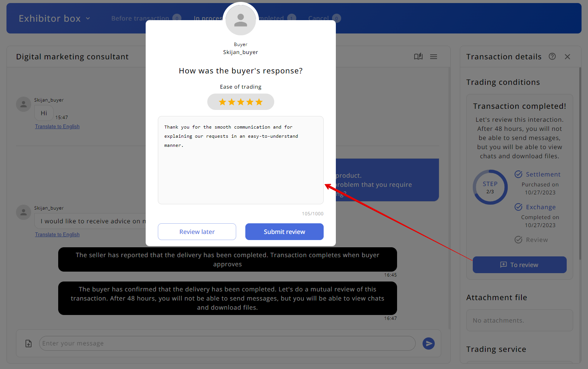588x369 pixels.
Task: Send the chat message
Action: pos(429,344)
